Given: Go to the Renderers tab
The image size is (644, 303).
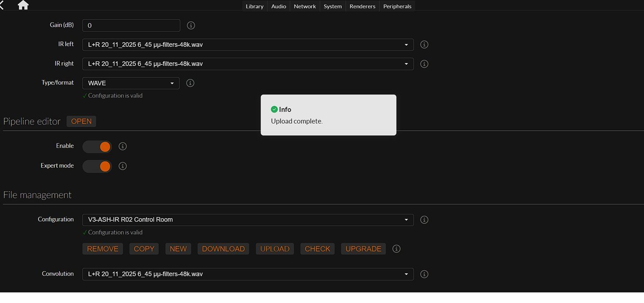Looking at the screenshot, I should (x=362, y=6).
